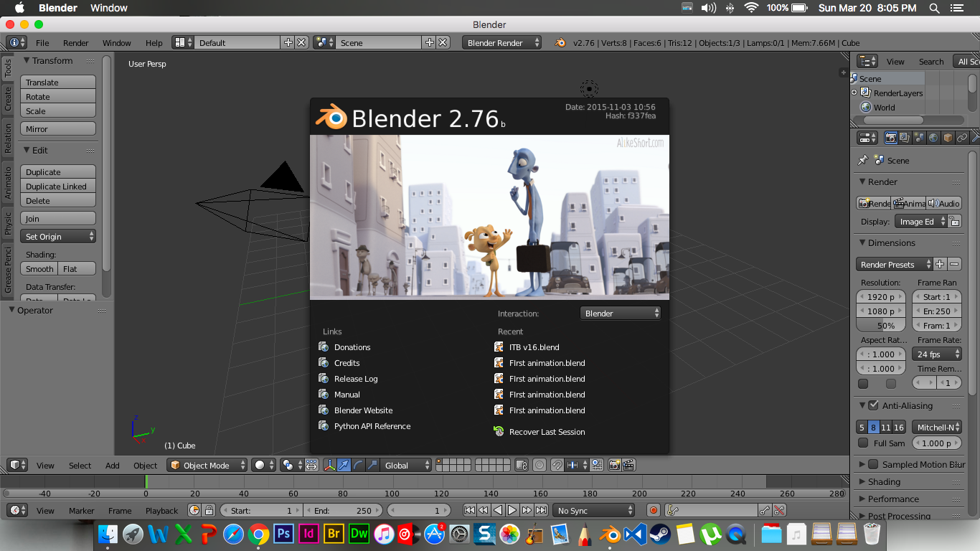The image size is (980, 551).
Task: Enable the Full Sample checkbox
Action: click(x=863, y=443)
